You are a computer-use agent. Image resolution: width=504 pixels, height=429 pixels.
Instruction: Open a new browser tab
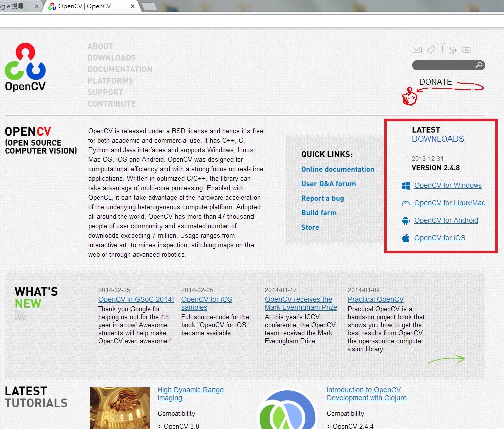(149, 6)
